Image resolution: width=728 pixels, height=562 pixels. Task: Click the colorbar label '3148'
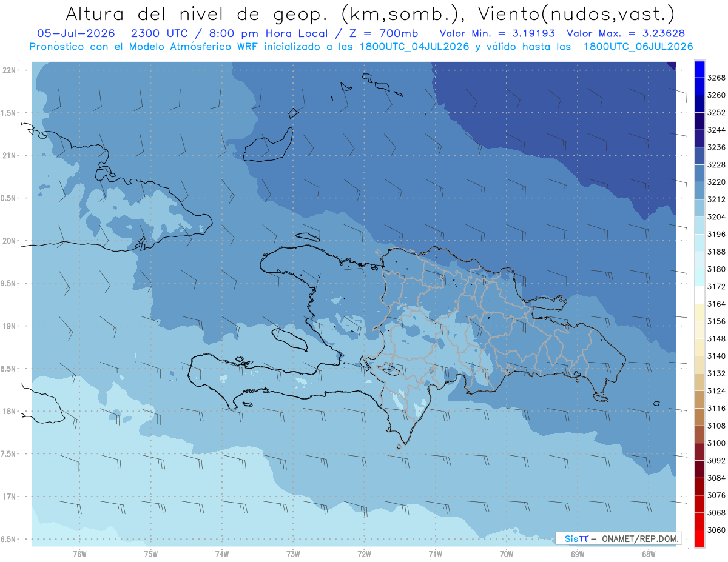[716, 338]
